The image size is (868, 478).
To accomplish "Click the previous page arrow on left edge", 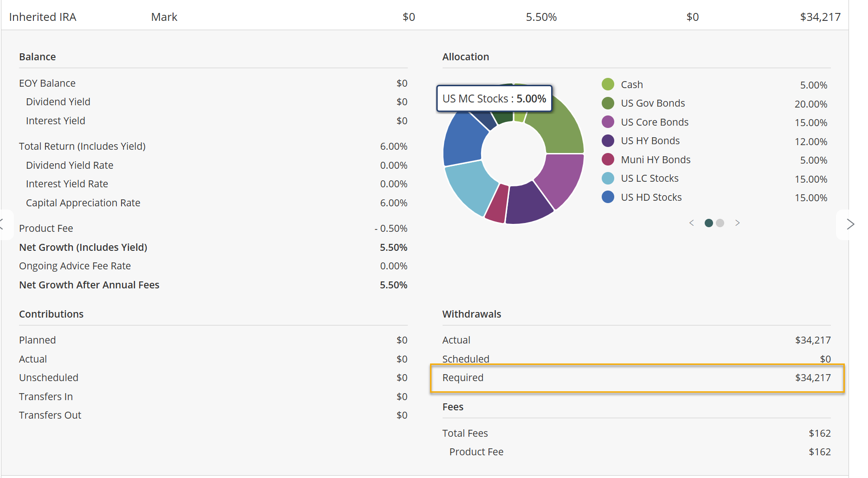I will tap(4, 224).
